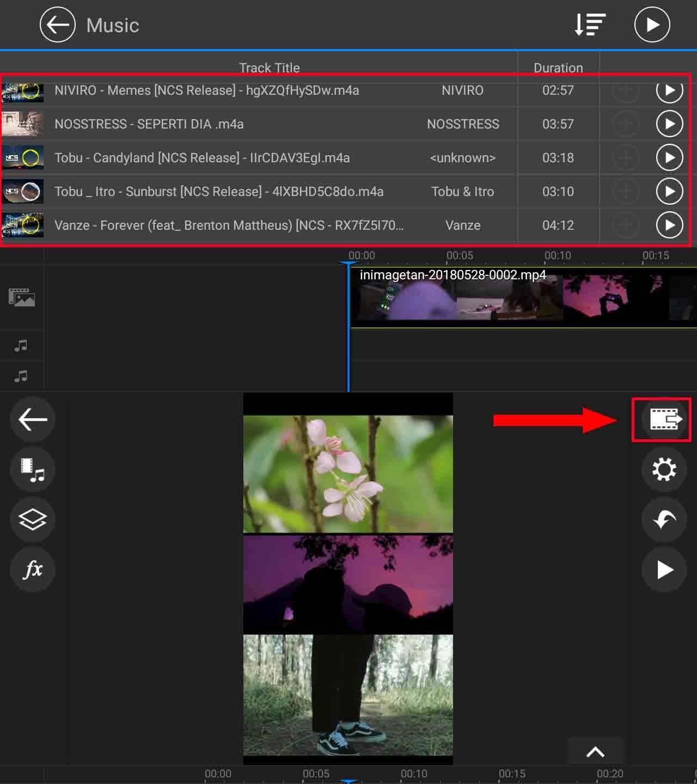Tap the produce video export icon
697x784 pixels.
664,419
